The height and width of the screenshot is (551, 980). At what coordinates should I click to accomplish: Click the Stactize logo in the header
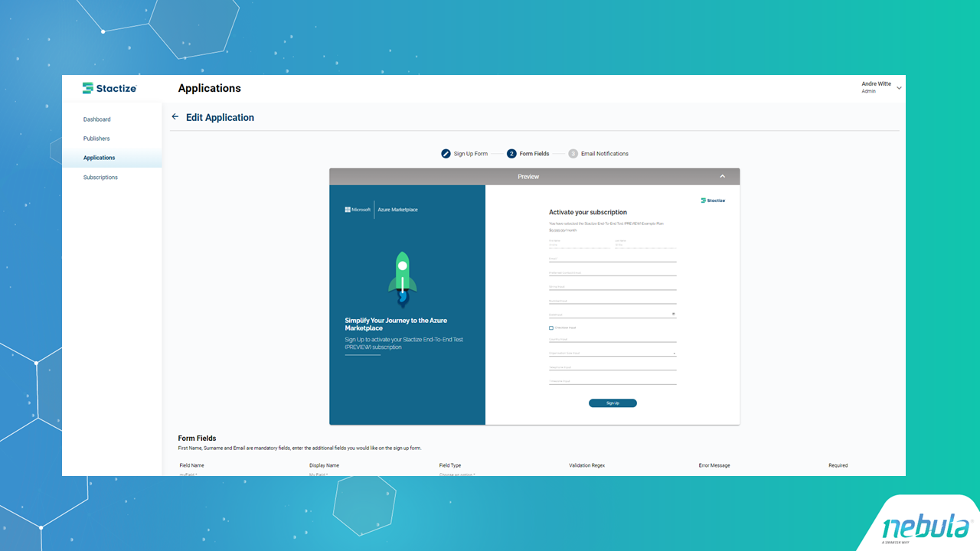click(x=109, y=88)
